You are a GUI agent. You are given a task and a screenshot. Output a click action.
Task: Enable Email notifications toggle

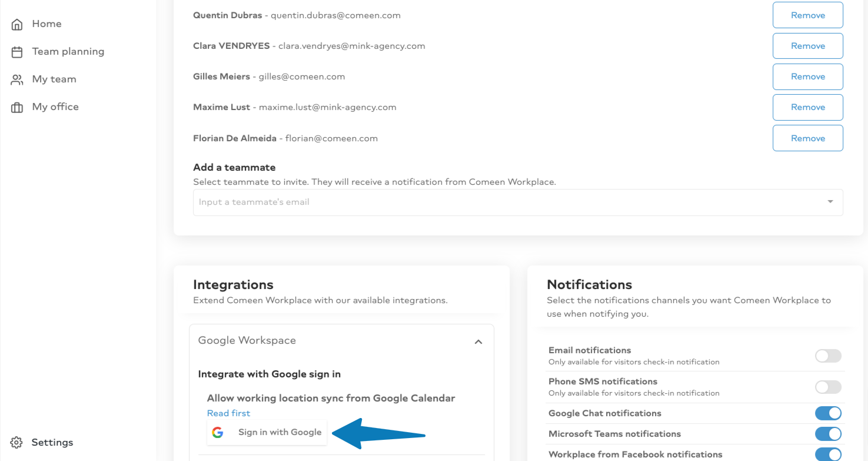click(828, 356)
